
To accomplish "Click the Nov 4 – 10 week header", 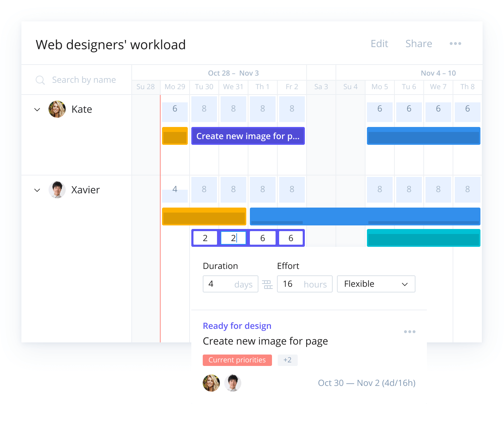I will [x=438, y=73].
